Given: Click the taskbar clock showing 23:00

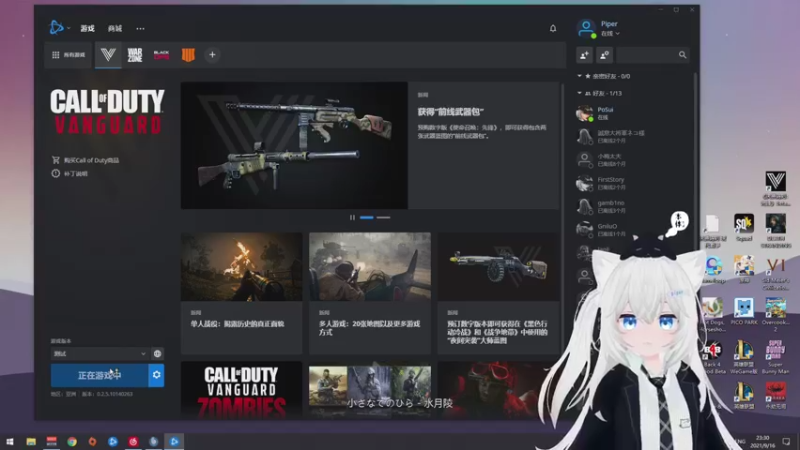Looking at the screenshot, I should [x=763, y=441].
